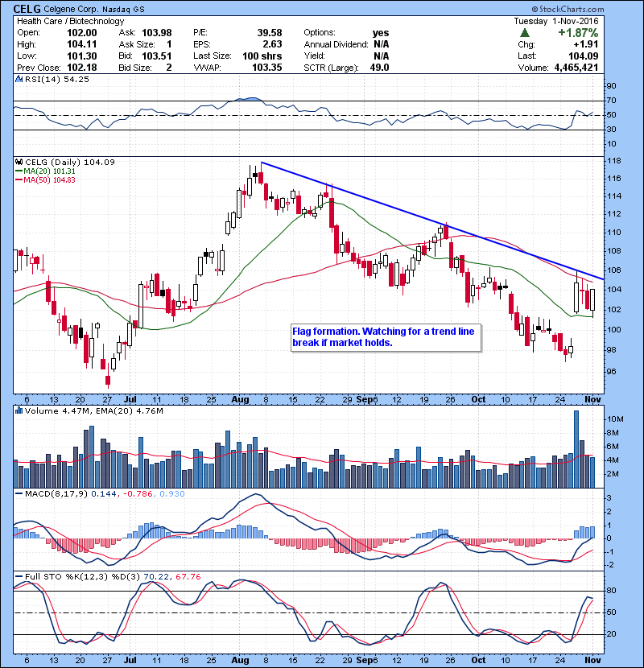Click the date Tuesday 1-Nov-2016
This screenshot has width=644, height=668.
[555, 21]
